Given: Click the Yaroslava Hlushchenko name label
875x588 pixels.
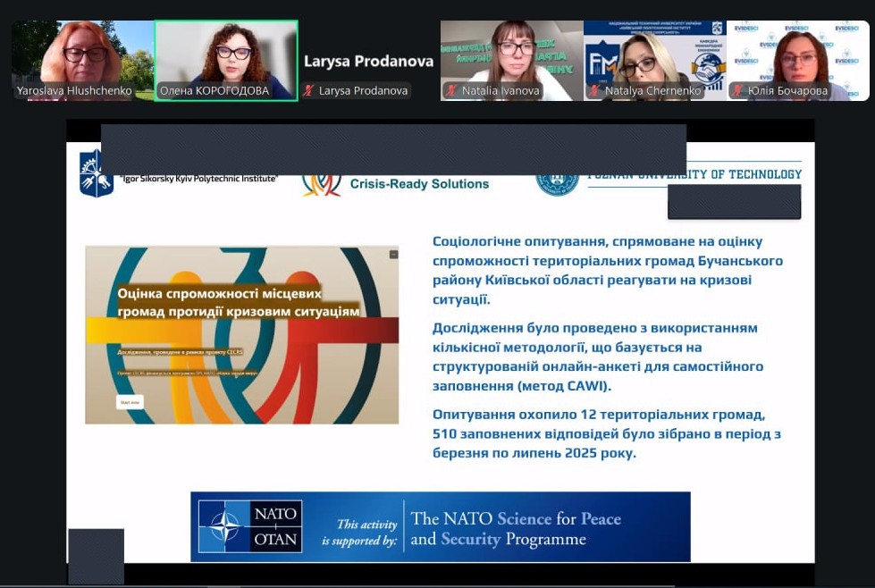Looking at the screenshot, I should (x=74, y=90).
